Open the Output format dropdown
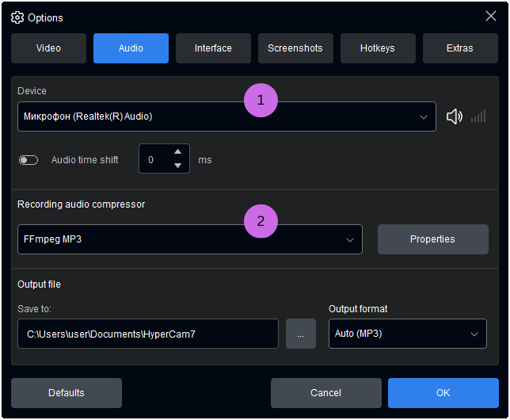This screenshot has height=420, width=510. coord(407,334)
